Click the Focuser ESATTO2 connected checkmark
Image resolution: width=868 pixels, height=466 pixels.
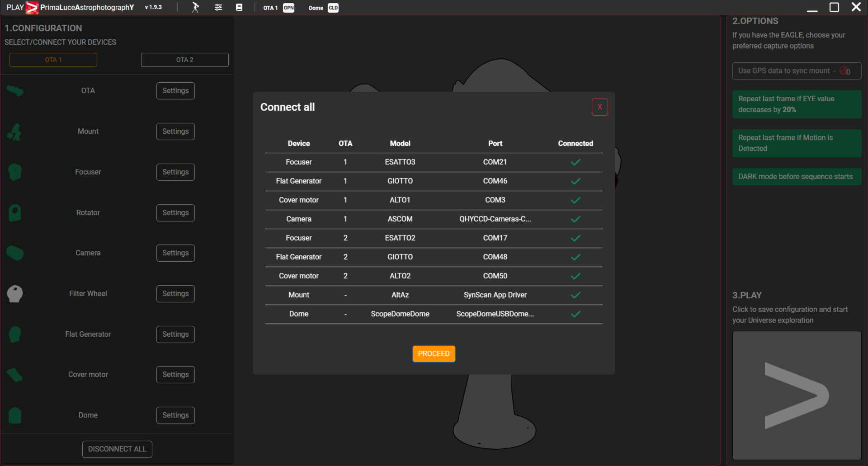coord(576,238)
